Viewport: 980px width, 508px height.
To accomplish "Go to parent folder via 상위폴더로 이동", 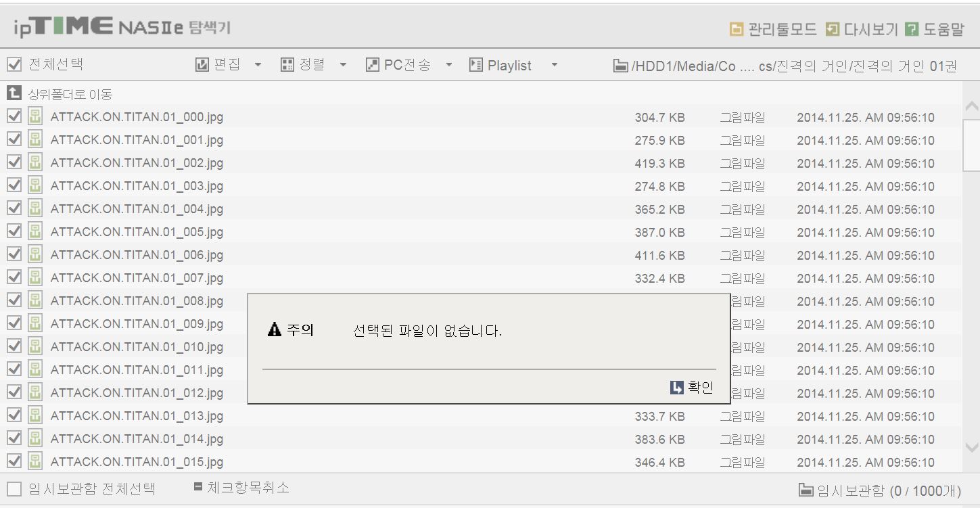I will 70,94.
